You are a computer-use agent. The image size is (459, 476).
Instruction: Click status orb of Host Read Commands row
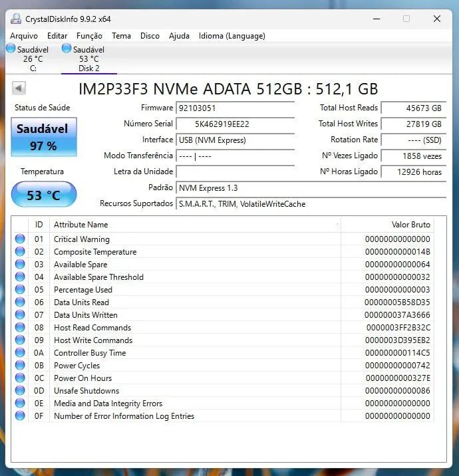(x=20, y=327)
